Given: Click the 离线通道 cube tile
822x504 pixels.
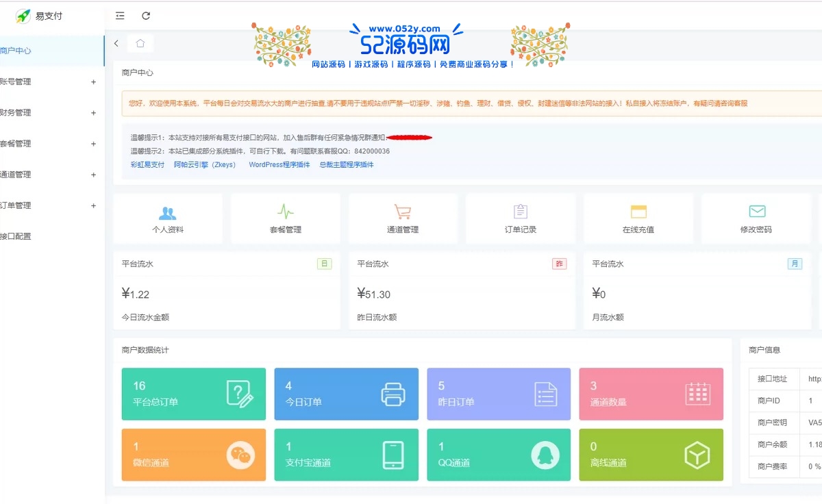Looking at the screenshot, I should click(651, 455).
